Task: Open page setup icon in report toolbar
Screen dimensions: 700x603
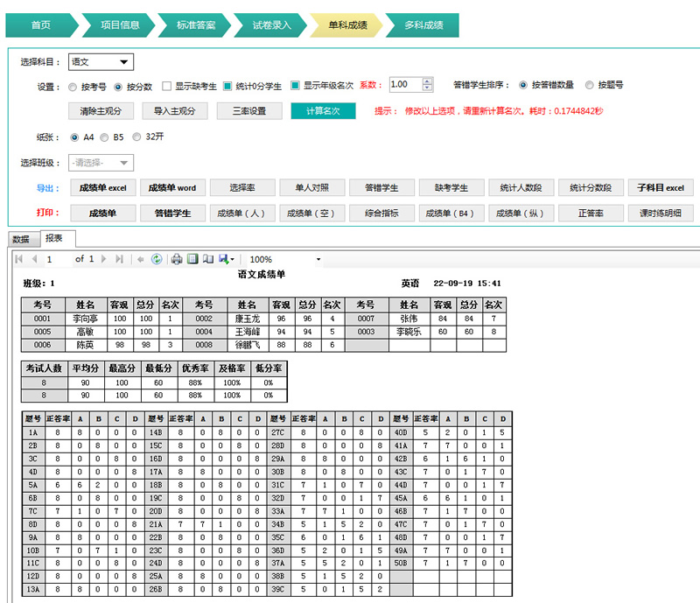Action: coord(208,259)
